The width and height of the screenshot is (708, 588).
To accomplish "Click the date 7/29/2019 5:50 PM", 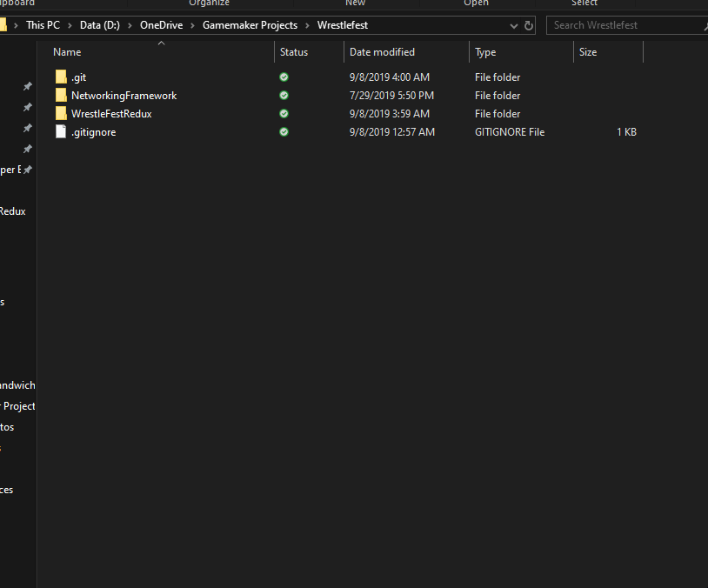I will [x=391, y=96].
